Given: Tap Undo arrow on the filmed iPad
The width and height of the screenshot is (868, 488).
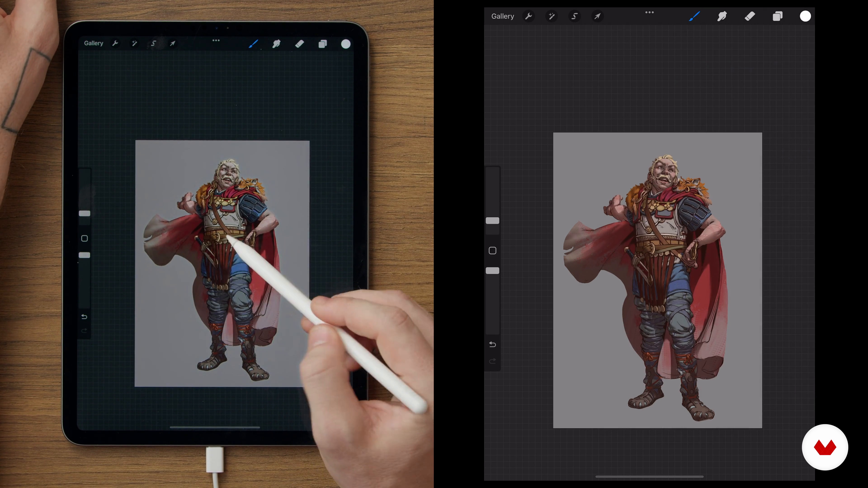Looking at the screenshot, I should tap(84, 317).
